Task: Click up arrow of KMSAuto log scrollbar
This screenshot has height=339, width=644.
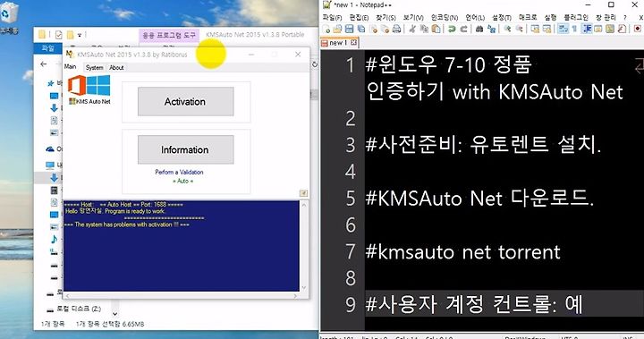Action: [x=304, y=205]
